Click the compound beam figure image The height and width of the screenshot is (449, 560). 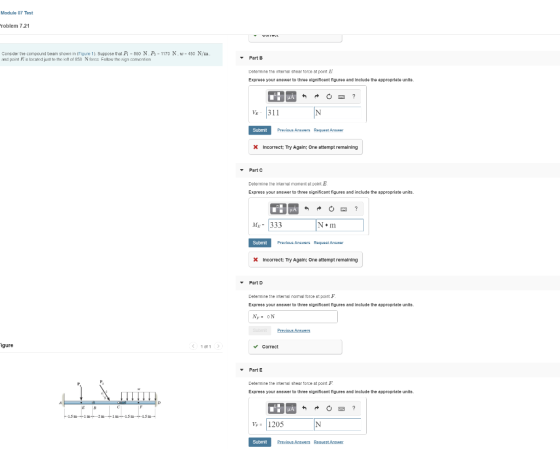tap(110, 400)
